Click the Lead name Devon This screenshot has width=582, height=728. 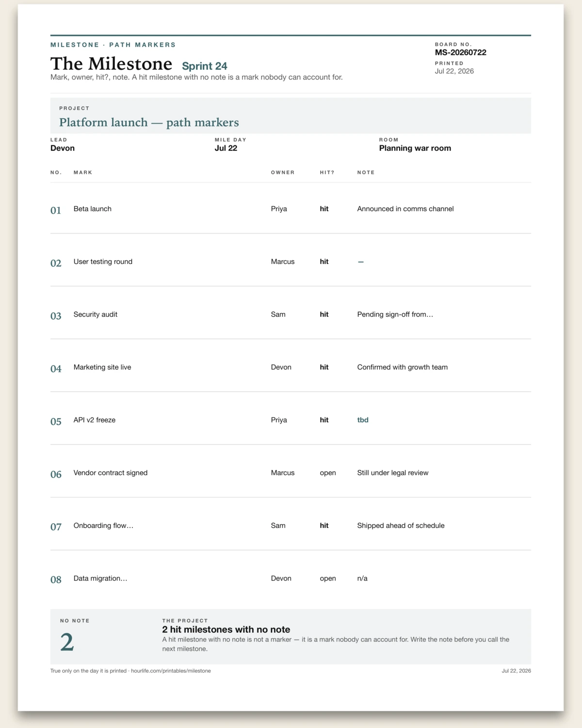click(63, 148)
